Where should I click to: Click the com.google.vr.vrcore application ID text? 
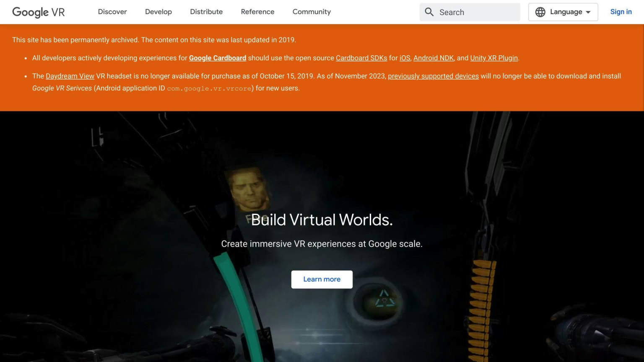pos(209,88)
